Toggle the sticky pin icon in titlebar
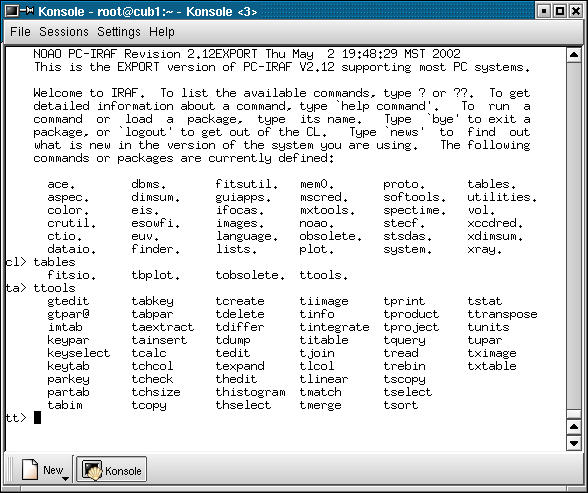 tap(27, 10)
